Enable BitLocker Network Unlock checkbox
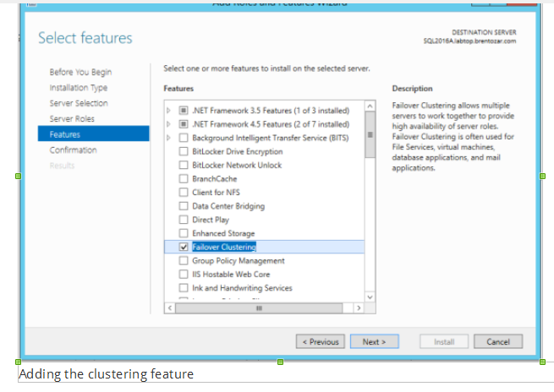 pyautogui.click(x=184, y=165)
